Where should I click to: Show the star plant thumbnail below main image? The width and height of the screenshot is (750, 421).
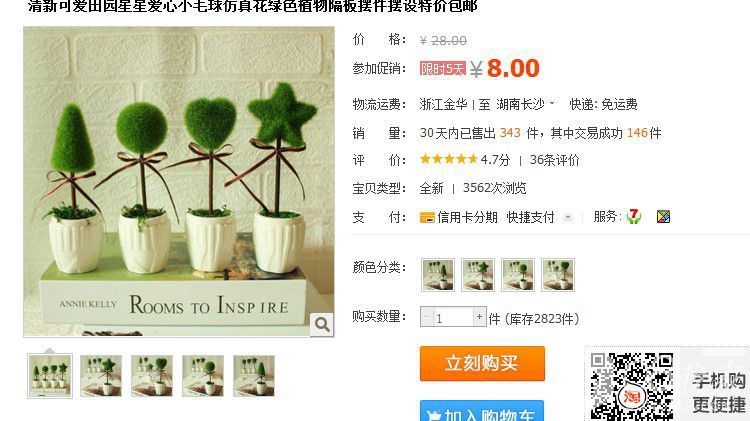click(101, 376)
